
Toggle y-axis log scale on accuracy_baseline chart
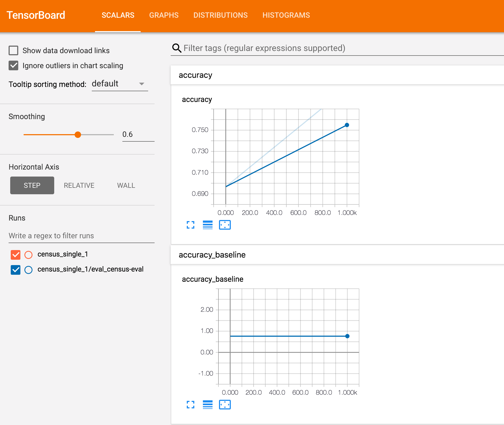click(x=208, y=405)
